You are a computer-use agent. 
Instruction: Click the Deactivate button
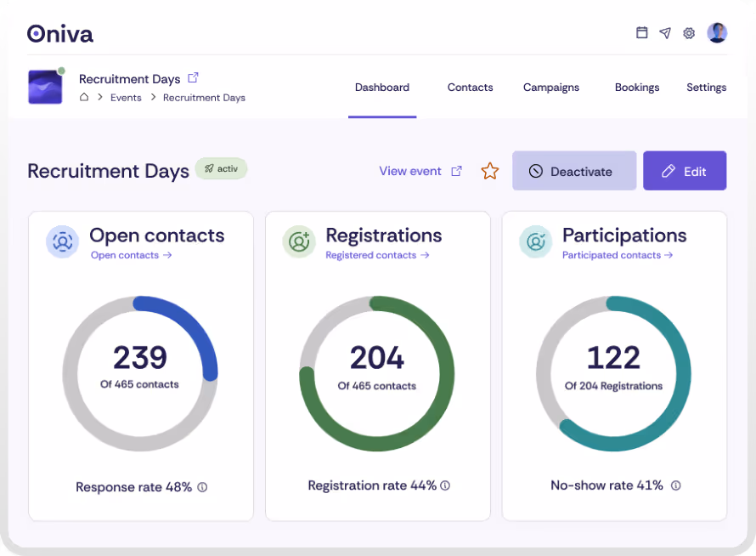(x=574, y=170)
